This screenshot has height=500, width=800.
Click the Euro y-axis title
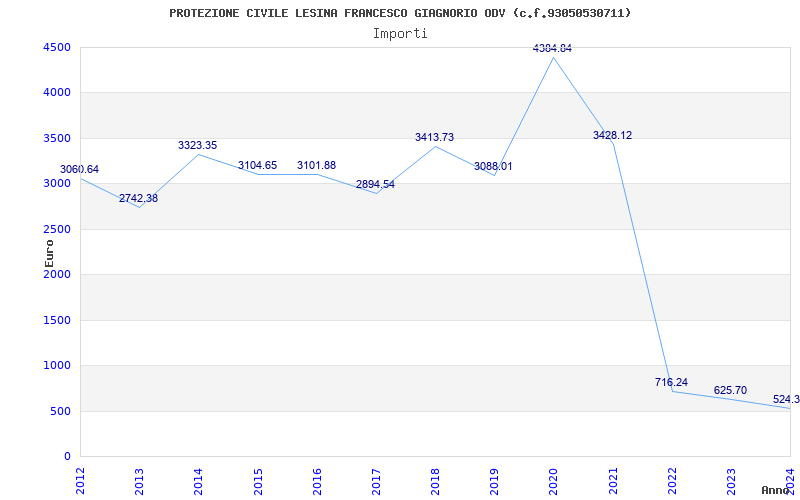(x=49, y=253)
